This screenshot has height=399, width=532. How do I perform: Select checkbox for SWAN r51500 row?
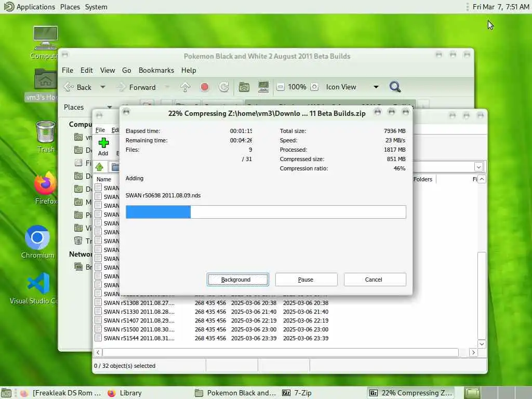click(98, 329)
